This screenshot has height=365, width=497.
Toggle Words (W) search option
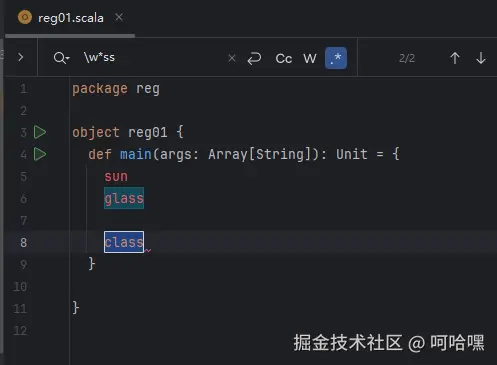pyautogui.click(x=310, y=59)
